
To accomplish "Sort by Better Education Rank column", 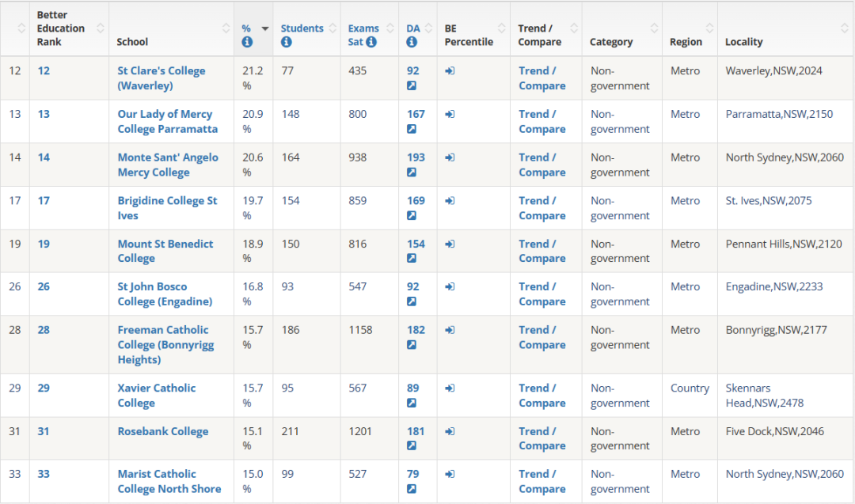I will pos(101,28).
